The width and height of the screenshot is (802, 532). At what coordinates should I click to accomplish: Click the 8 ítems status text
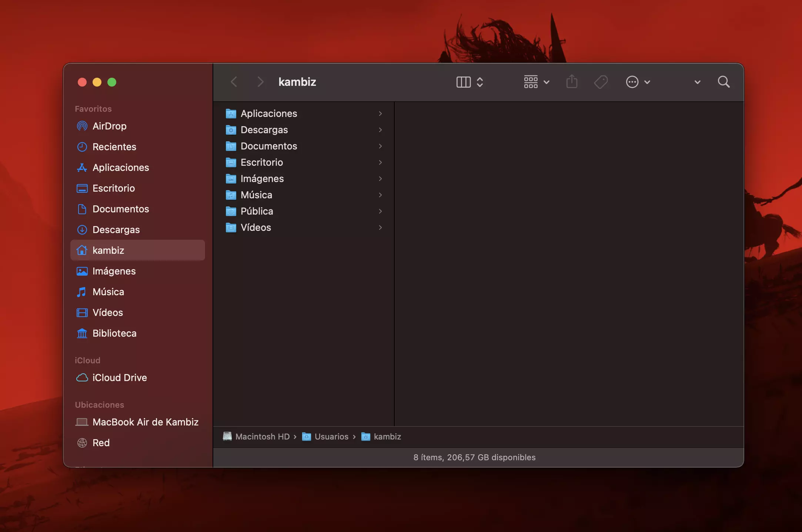[475, 457]
